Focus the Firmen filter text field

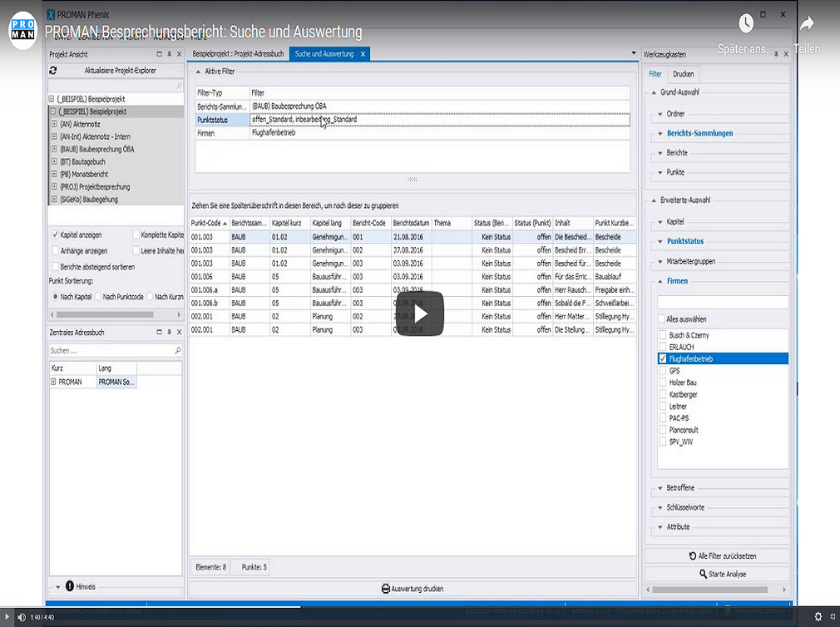pos(723,302)
